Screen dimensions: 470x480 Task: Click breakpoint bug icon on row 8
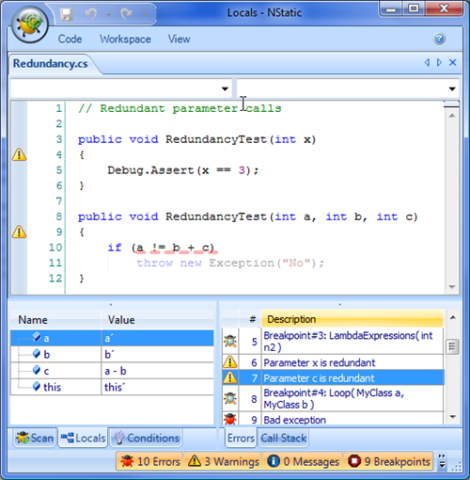(230, 398)
